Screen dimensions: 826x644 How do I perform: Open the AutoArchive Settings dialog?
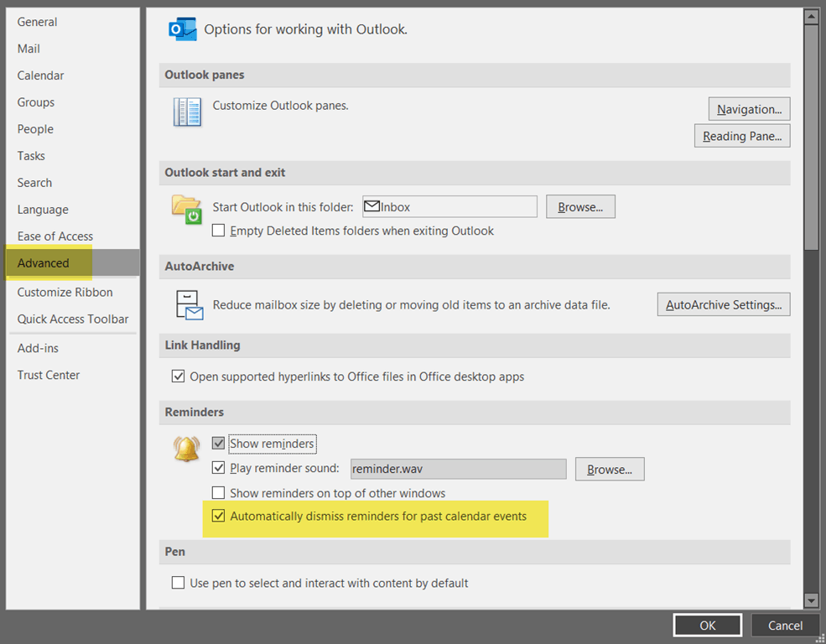[x=723, y=305]
